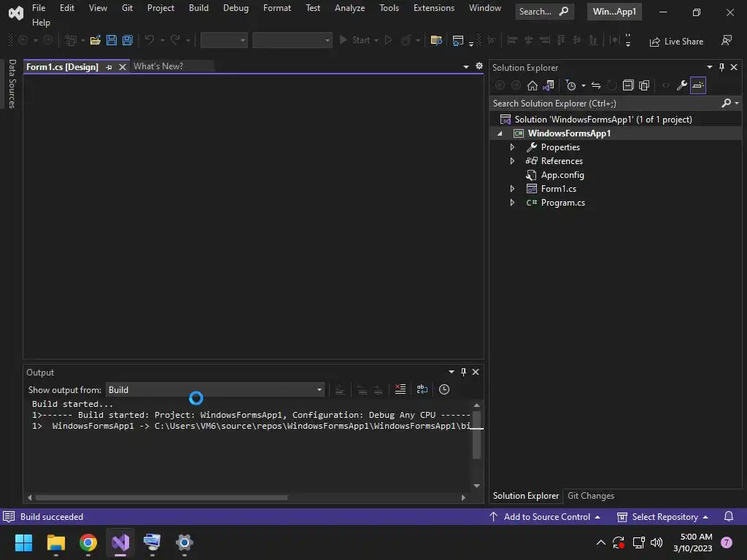Toggle output timestamps clock icon

(x=444, y=389)
